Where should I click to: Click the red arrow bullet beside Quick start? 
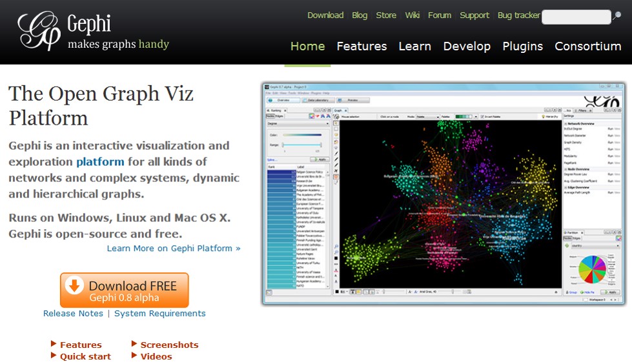pos(54,356)
